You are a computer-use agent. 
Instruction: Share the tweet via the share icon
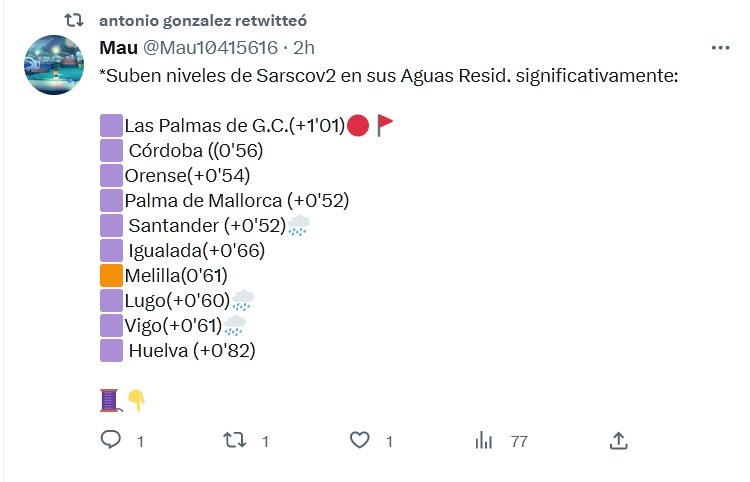[x=618, y=440]
